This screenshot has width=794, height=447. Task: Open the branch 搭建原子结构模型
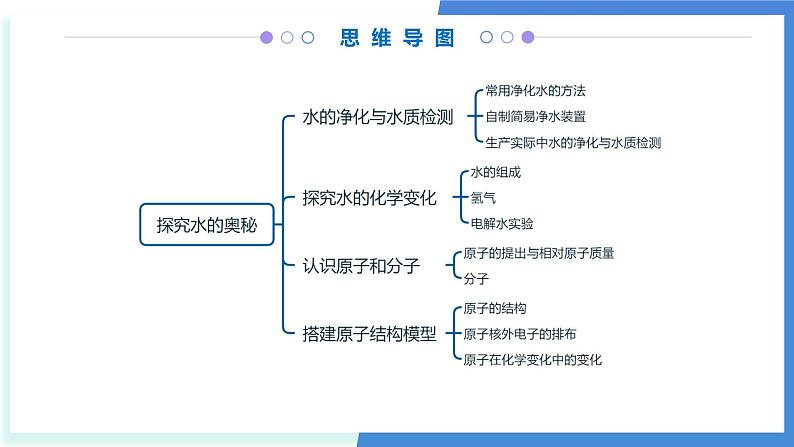[x=370, y=334]
